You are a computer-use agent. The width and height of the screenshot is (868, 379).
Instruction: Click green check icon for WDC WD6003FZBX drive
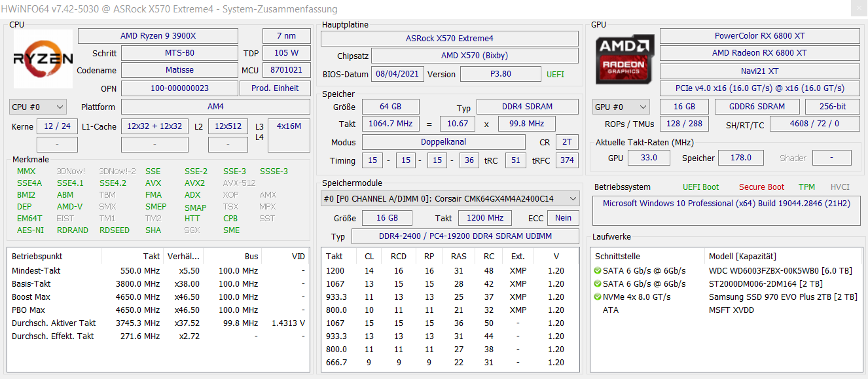598,270
